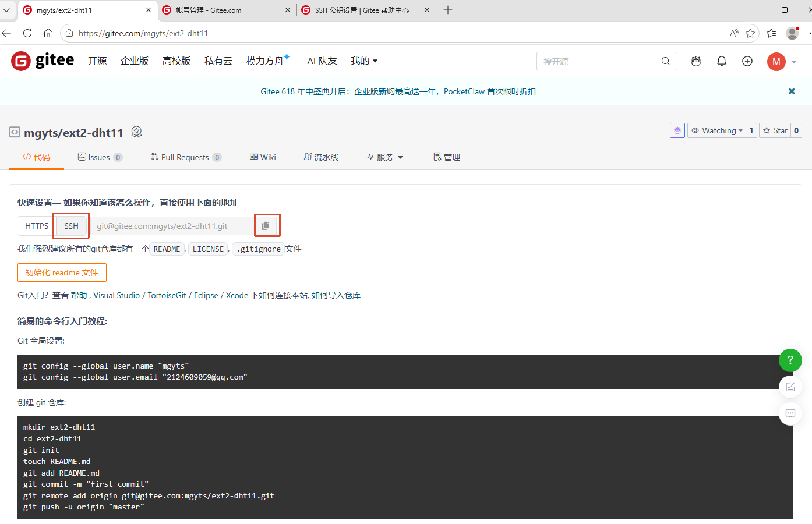This screenshot has width=812, height=524.
Task: Switch to the SSH 公钥设置 browser tab
Action: [366, 10]
